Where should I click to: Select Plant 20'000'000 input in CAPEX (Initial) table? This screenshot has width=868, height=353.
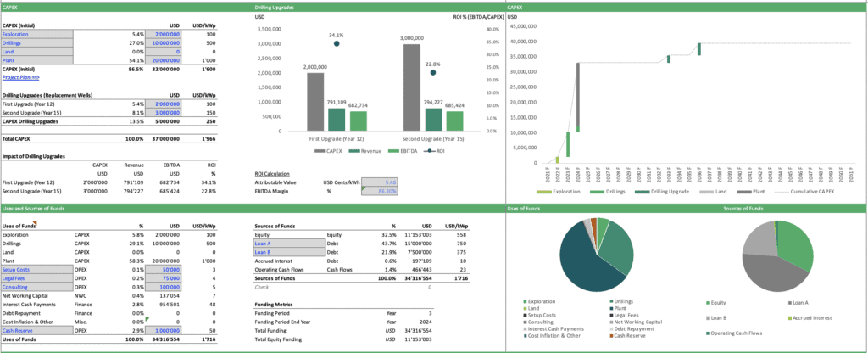tap(164, 60)
